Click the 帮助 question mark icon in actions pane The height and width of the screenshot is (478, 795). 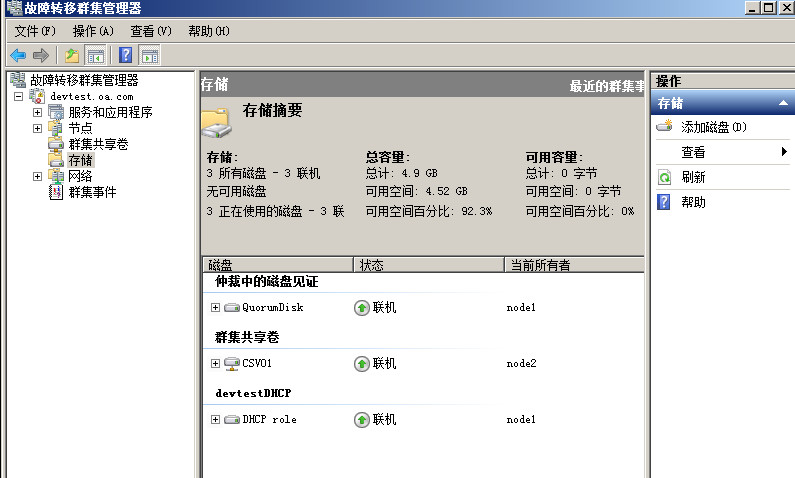point(664,202)
